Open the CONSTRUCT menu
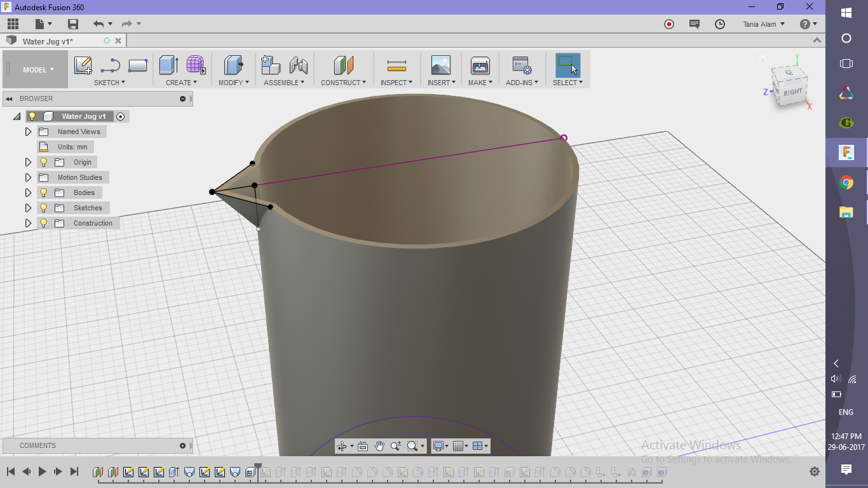 (x=343, y=83)
